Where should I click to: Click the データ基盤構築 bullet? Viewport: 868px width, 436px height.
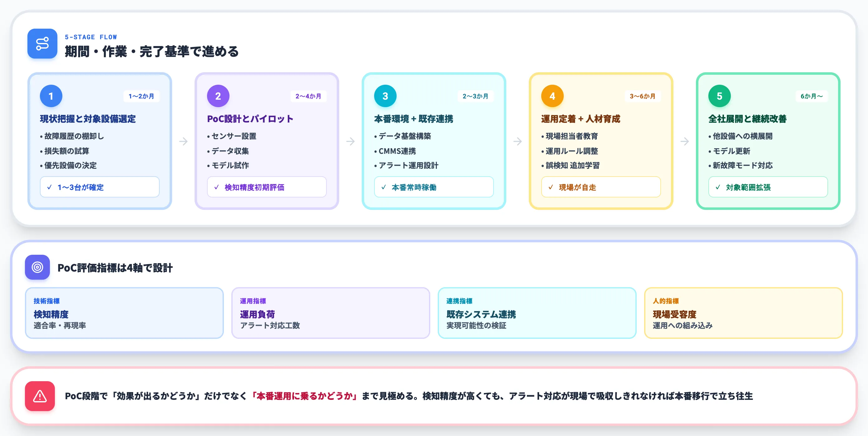402,136
